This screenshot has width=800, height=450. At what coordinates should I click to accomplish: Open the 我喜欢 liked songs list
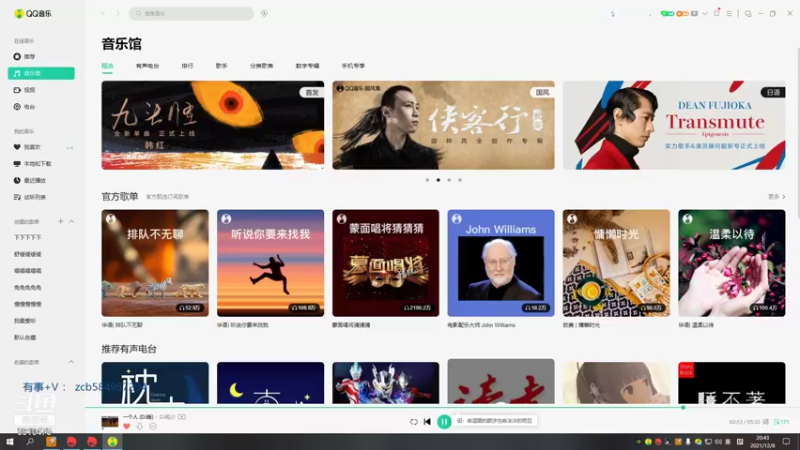tap(27, 147)
